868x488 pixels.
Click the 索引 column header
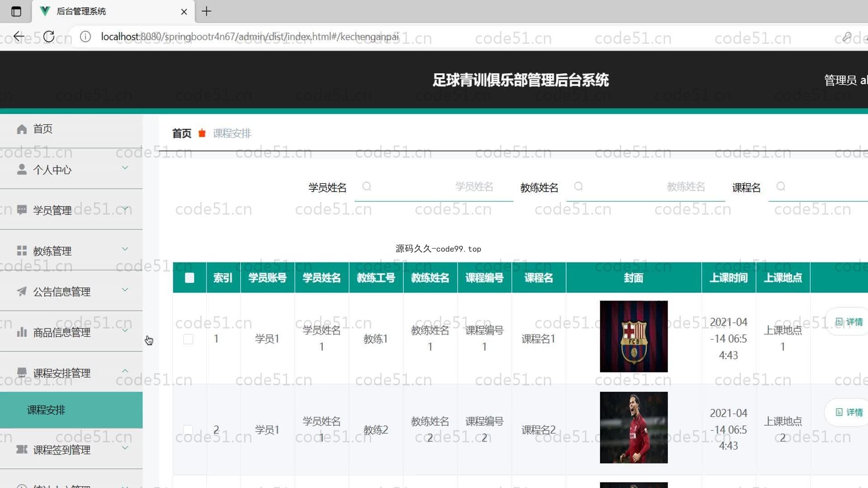click(x=223, y=278)
